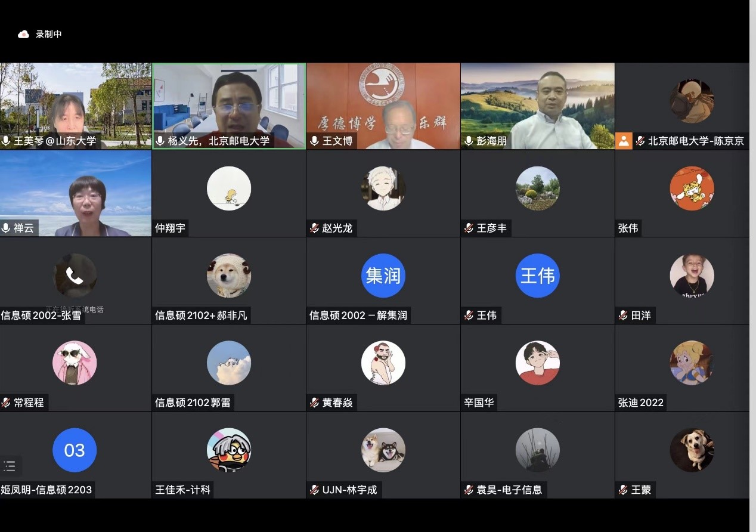The image size is (756, 532).
Task: Click the phone call icon for 信息硕2002-张雪
Action: 75,276
